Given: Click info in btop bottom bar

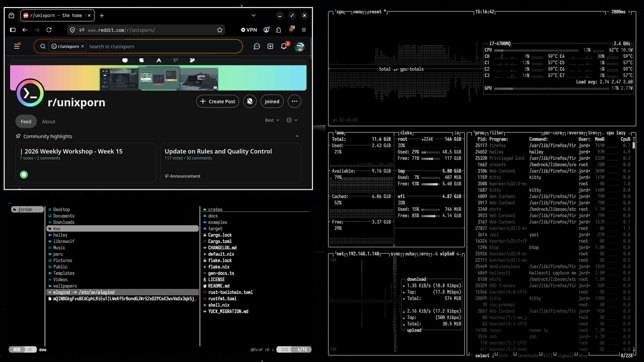Looking at the screenshot, I should [503, 355].
